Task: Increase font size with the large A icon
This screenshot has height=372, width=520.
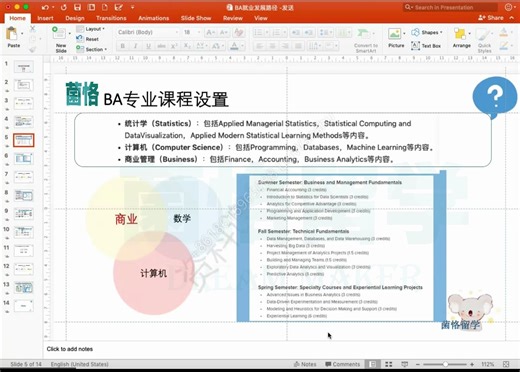Action: click(210, 32)
